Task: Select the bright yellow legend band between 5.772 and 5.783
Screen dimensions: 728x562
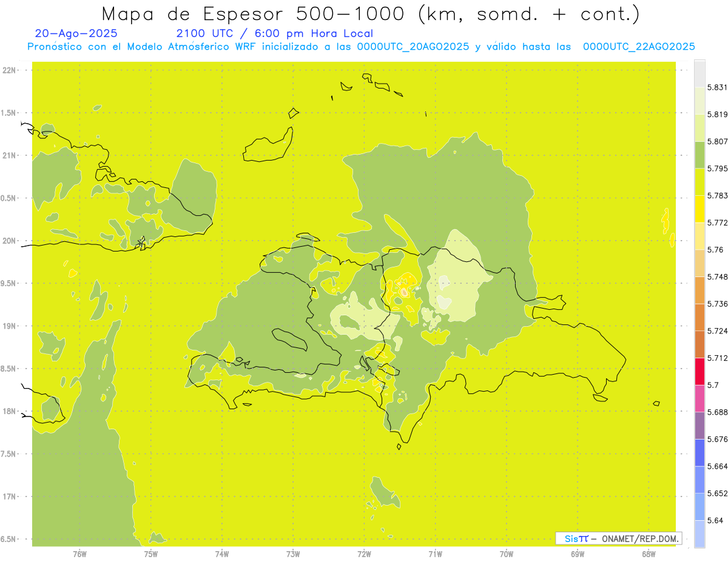Action: pos(699,209)
